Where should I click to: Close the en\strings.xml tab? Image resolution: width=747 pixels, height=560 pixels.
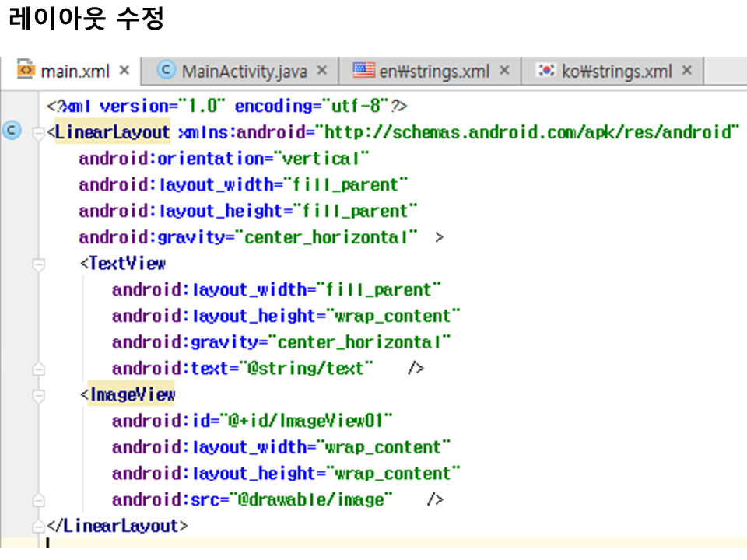504,71
